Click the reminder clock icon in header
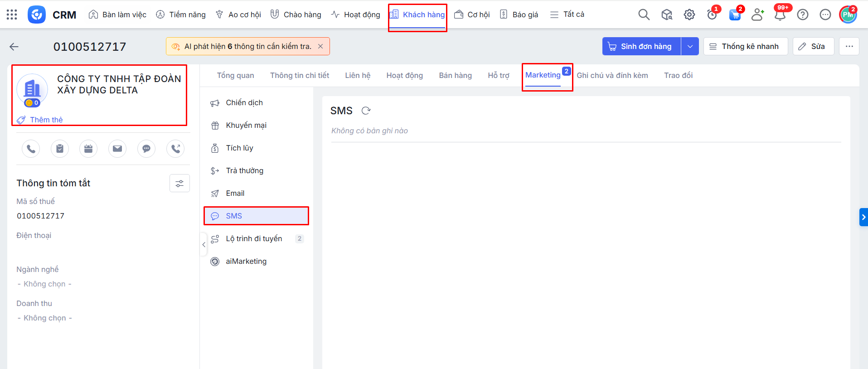The image size is (868, 369). (712, 15)
